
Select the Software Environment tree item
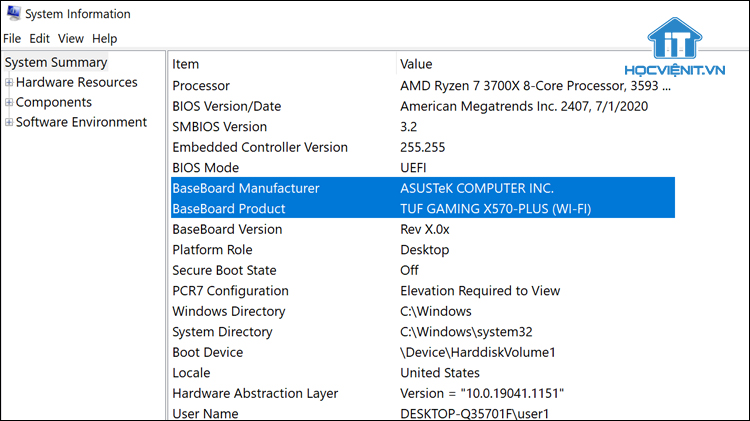tap(81, 122)
